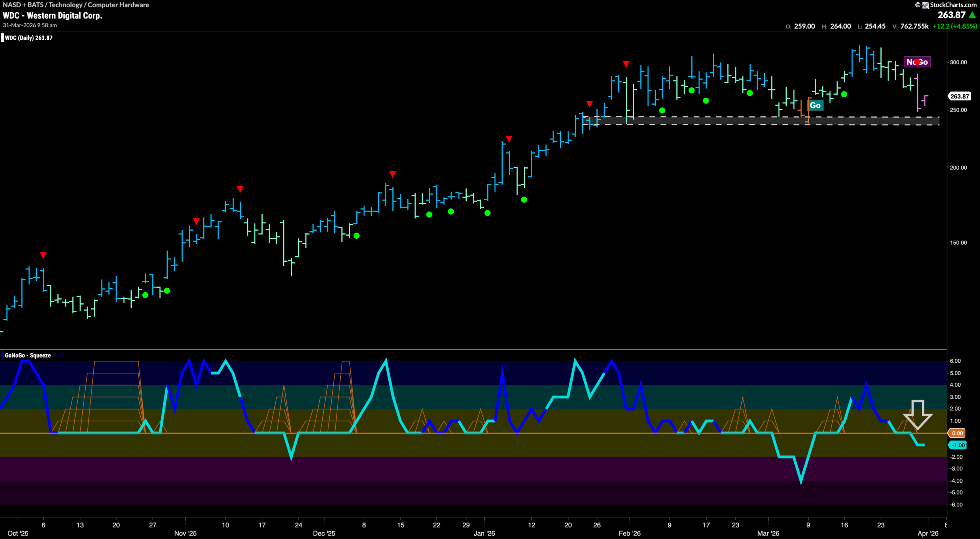Click the purple NoGo signal label
The width and height of the screenshot is (980, 539).
click(917, 62)
